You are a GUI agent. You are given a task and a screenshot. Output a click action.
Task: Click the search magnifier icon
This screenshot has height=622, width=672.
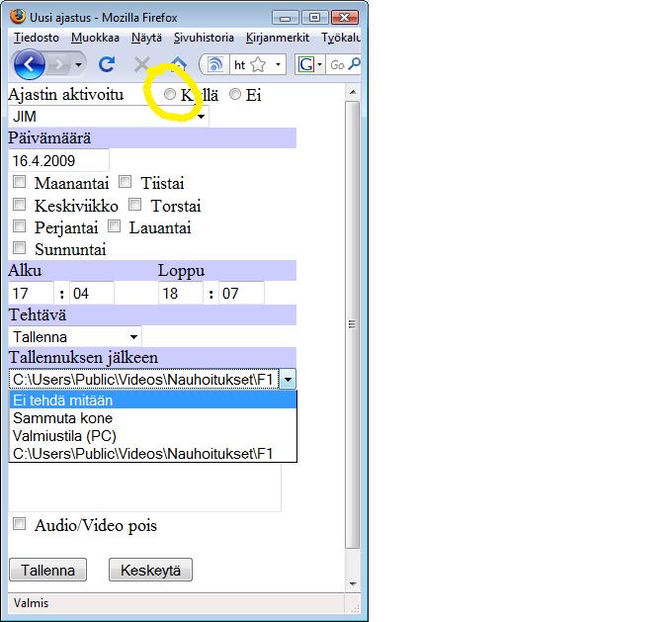[x=354, y=64]
